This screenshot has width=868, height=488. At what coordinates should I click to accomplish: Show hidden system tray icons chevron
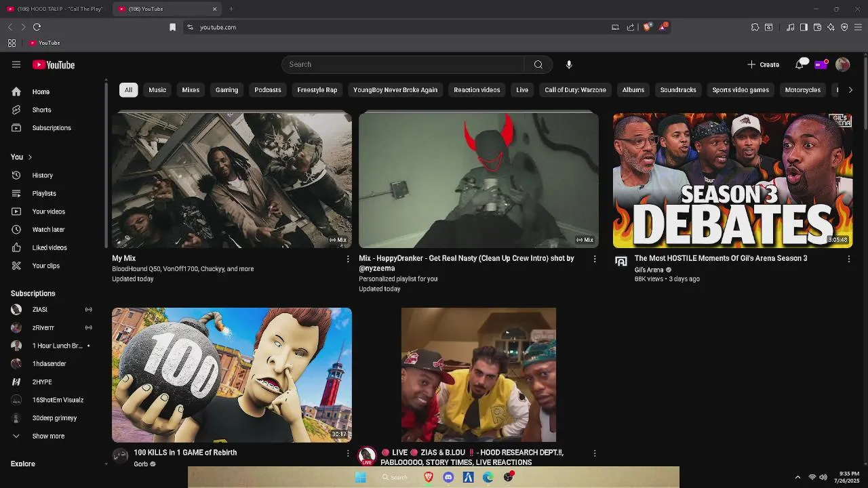pyautogui.click(x=797, y=477)
